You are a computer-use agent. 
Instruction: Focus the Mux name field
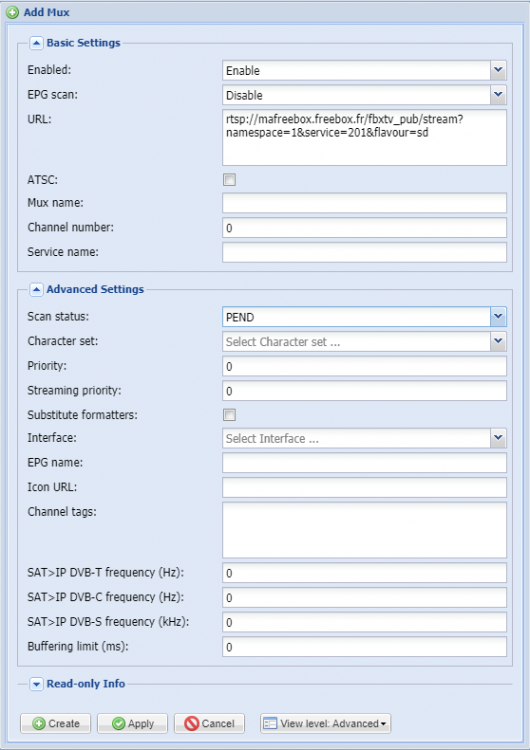(x=364, y=203)
